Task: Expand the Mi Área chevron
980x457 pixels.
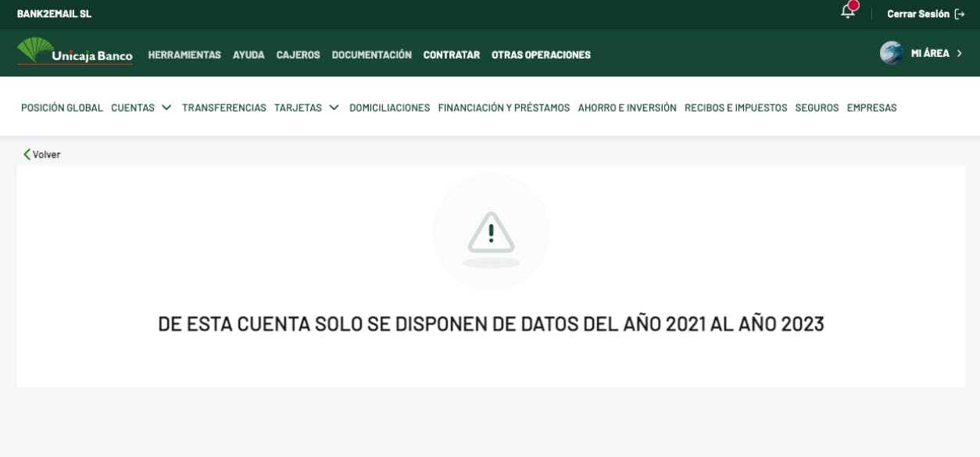Action: (x=959, y=53)
